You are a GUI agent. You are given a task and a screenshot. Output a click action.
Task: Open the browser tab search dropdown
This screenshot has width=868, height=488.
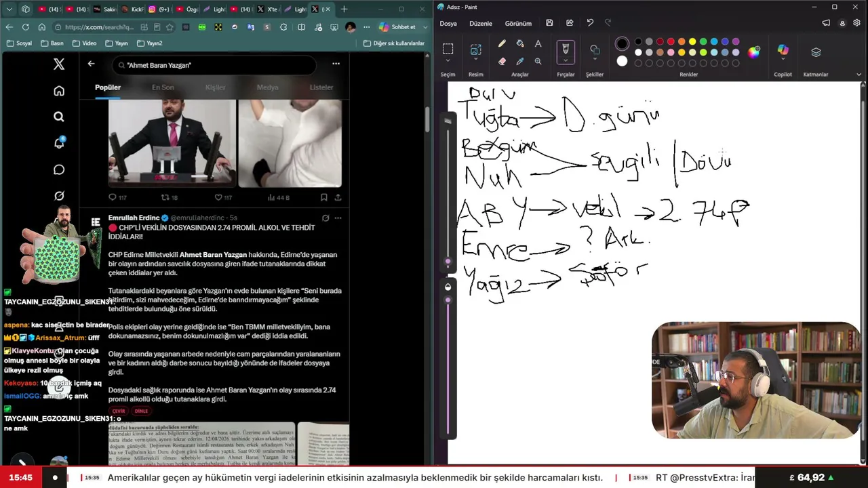pos(9,9)
